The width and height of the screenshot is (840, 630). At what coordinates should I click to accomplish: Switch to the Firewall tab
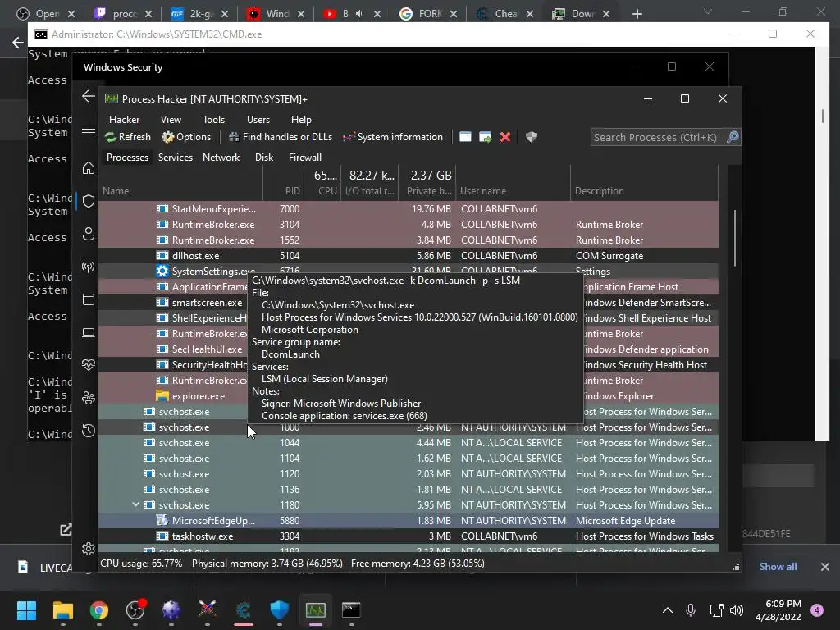(x=305, y=157)
